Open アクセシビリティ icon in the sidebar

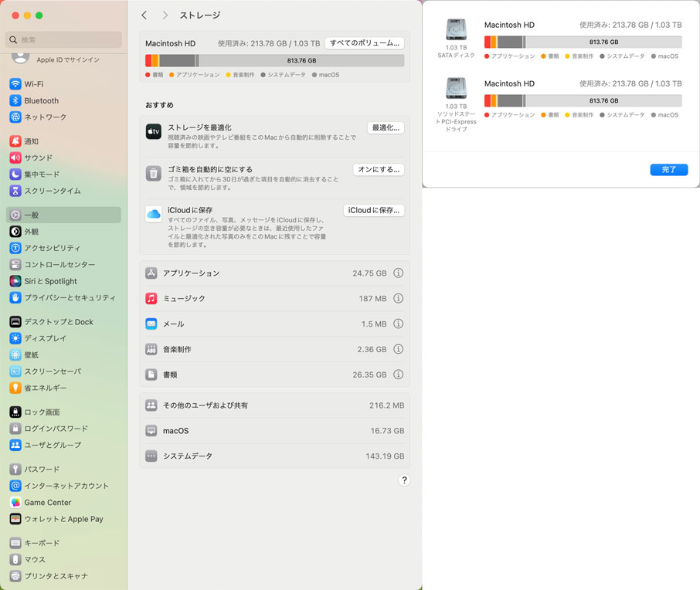15,248
